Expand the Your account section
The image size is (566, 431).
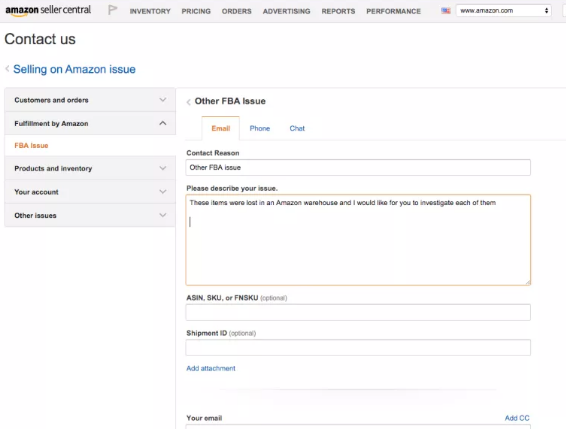(x=90, y=192)
